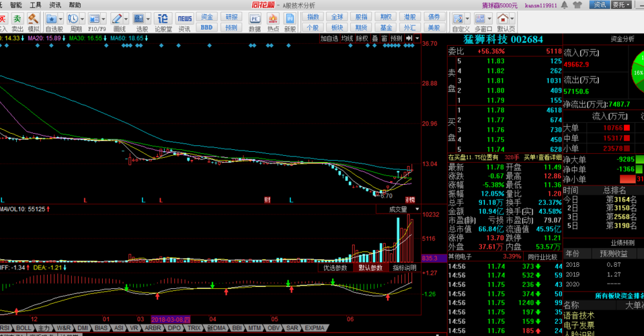Switch to the OBV indicator tab
The image size is (644, 336).
tap(274, 328)
